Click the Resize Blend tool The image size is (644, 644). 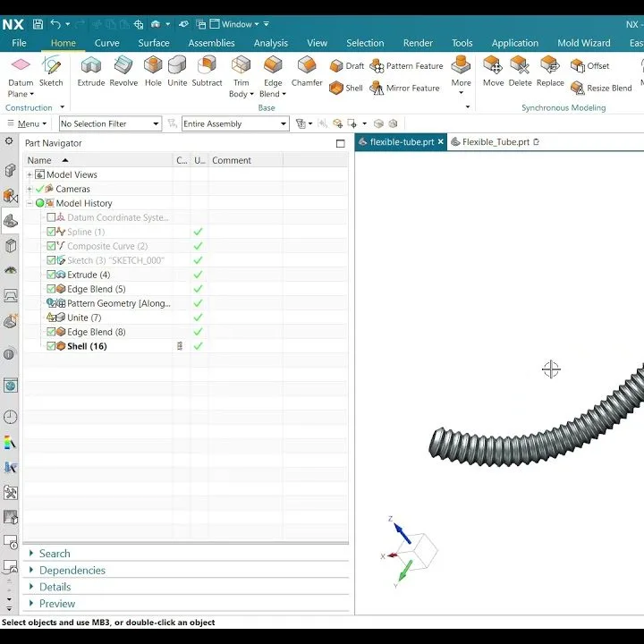(x=601, y=88)
